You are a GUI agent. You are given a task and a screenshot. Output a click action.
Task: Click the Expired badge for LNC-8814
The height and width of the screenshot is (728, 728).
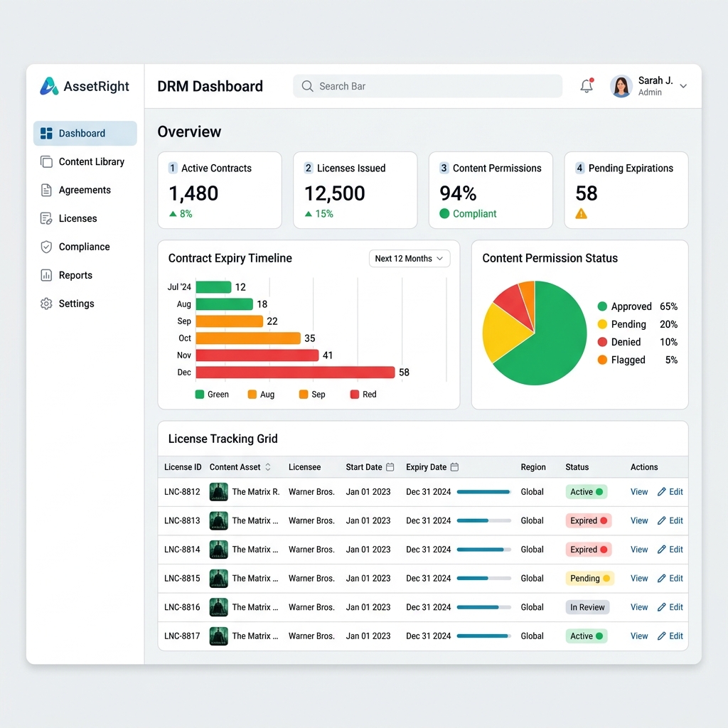(588, 550)
